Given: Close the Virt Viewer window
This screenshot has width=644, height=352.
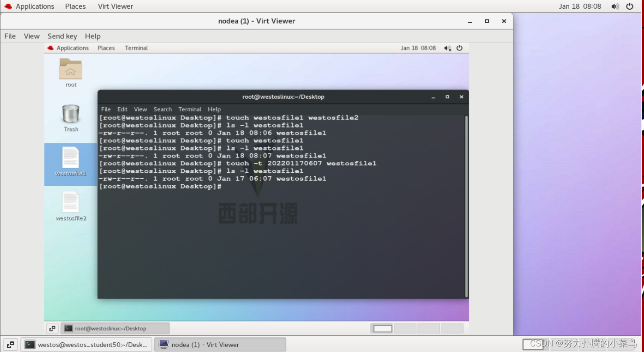Looking at the screenshot, I should click(504, 21).
